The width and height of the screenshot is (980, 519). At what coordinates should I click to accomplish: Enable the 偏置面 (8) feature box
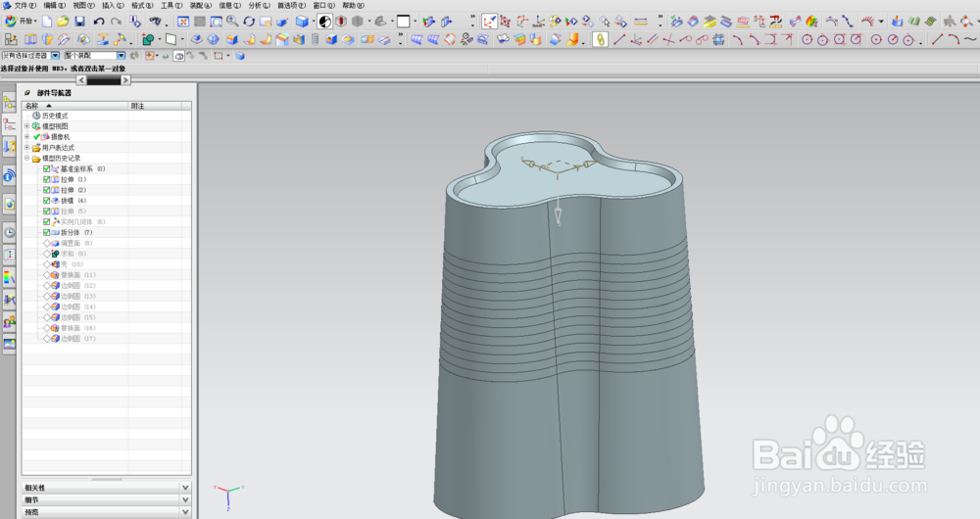46,243
